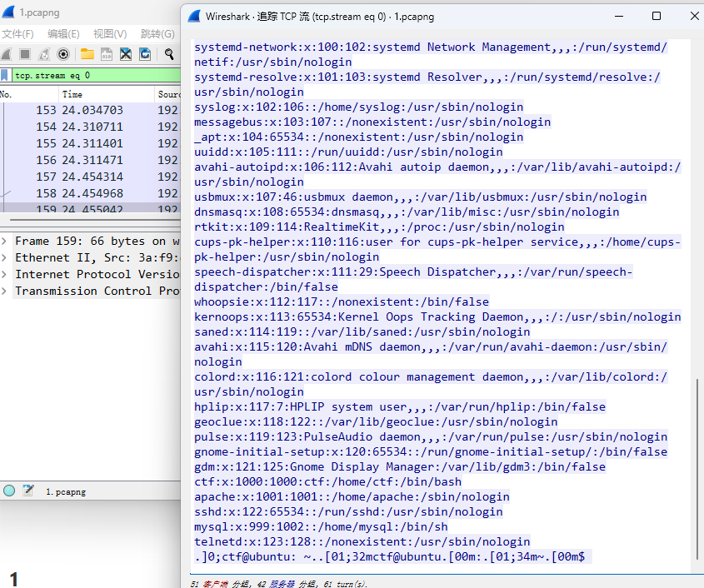Expand the Transmission Control Protocol row
Screen dimensions: 704x588
point(6,292)
